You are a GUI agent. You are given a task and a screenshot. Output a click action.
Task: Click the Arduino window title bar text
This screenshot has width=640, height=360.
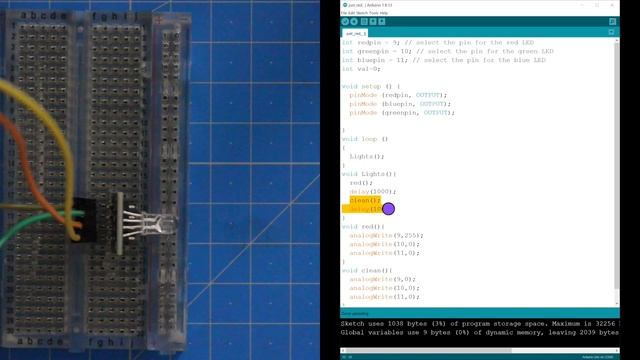click(x=370, y=5)
